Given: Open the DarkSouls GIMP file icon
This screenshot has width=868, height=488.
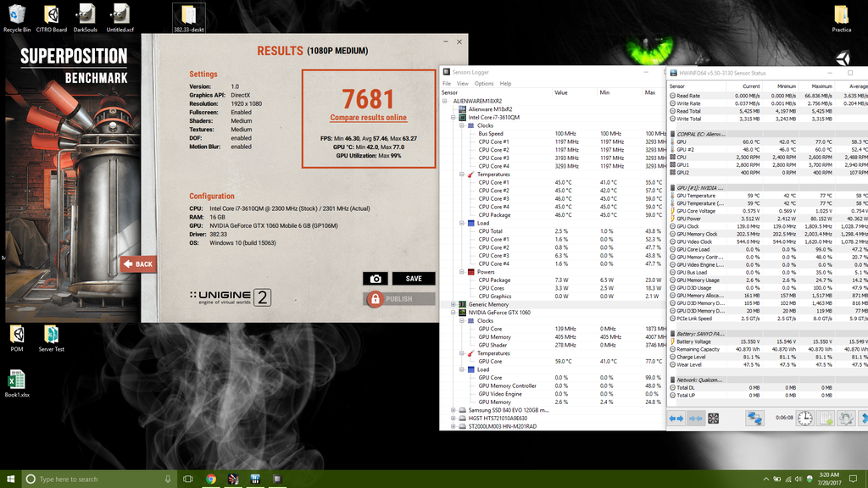Looking at the screenshot, I should tap(86, 18).
